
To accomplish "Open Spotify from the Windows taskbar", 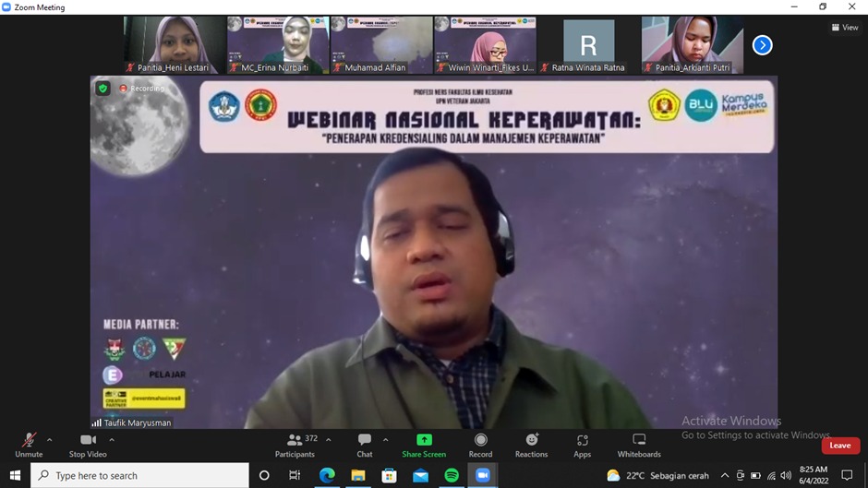I will point(452,475).
